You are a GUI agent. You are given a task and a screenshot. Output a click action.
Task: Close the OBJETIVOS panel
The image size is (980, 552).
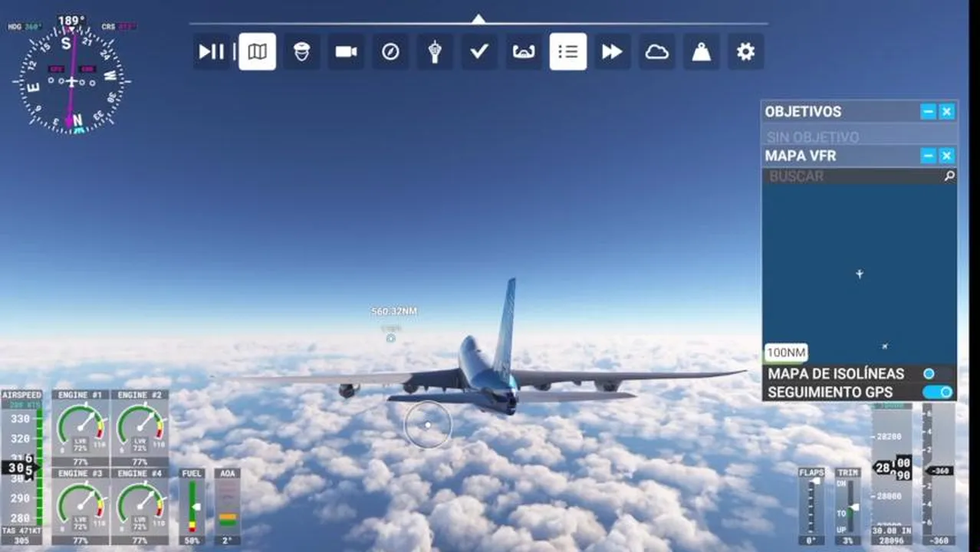947,111
